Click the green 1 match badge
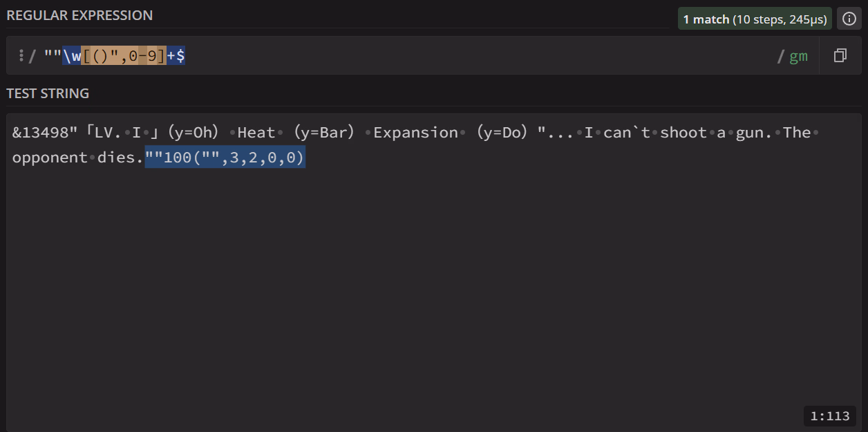 pos(755,19)
